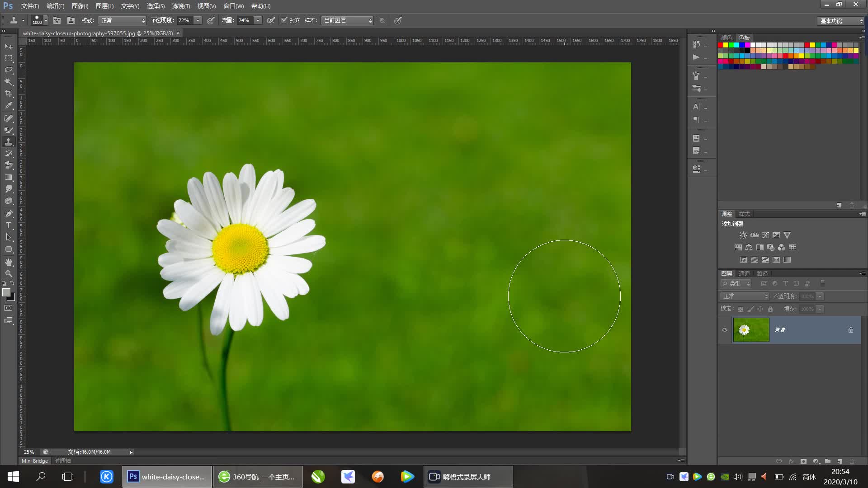Image resolution: width=868 pixels, height=488 pixels.
Task: Switch to the Channels (通道) tab
Action: (744, 273)
